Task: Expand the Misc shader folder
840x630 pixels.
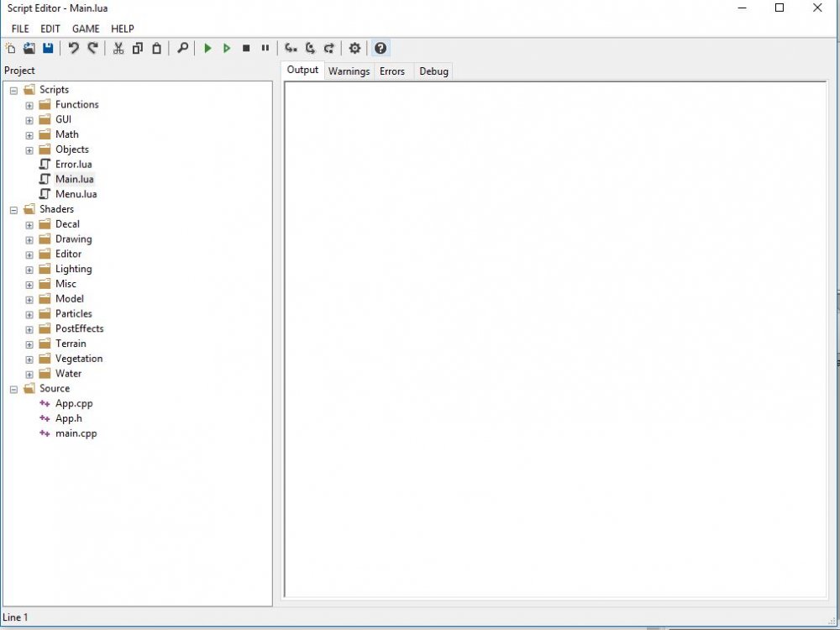Action: [29, 285]
